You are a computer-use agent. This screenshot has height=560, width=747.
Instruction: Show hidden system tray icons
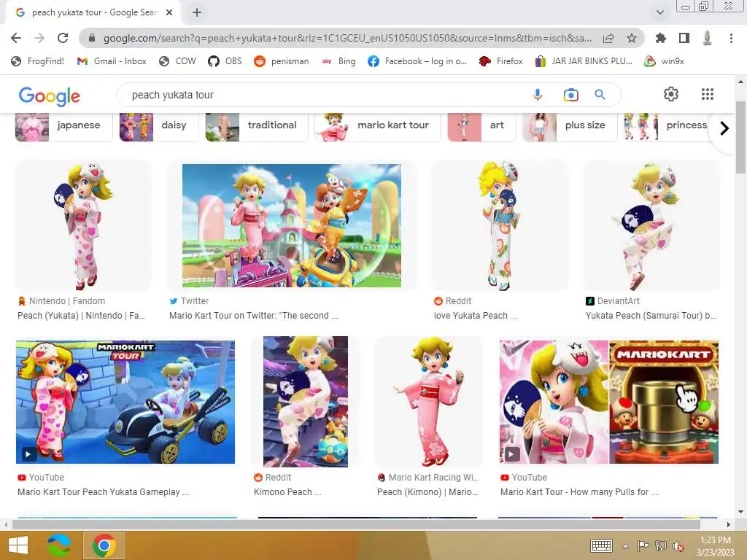(625, 546)
